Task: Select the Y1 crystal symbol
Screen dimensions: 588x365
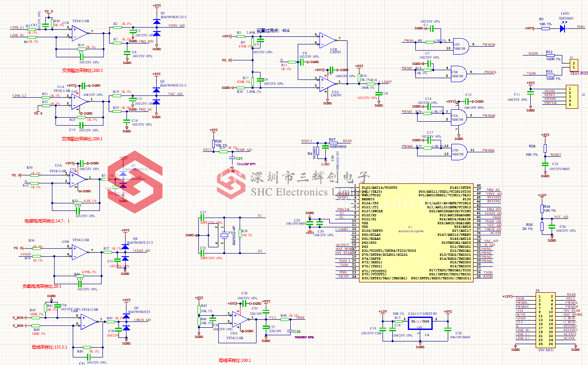Action: tap(224, 234)
